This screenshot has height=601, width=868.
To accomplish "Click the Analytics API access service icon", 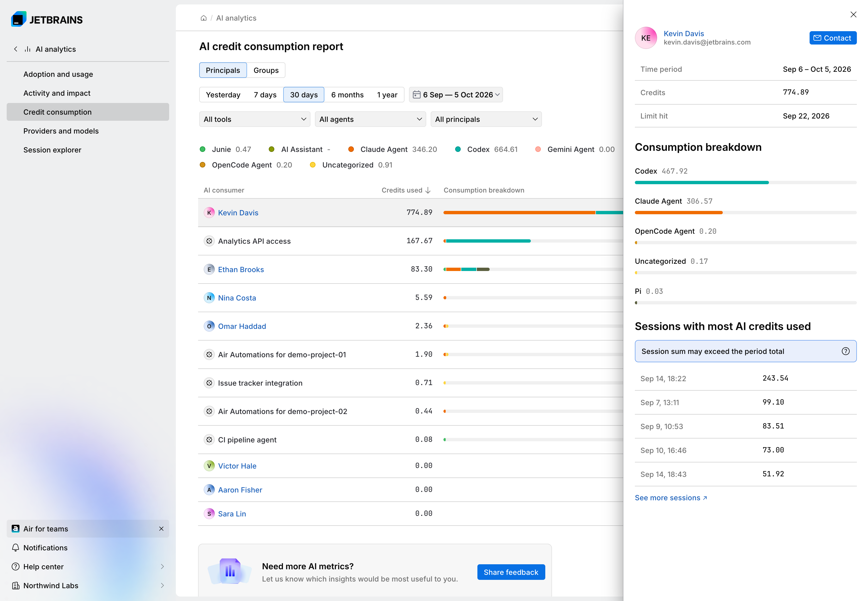I will pos(209,241).
